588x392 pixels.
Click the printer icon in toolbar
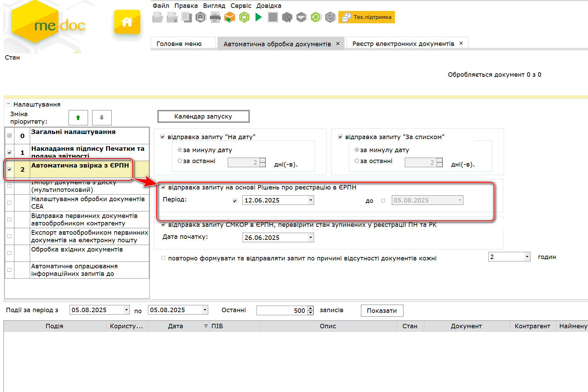[215, 17]
